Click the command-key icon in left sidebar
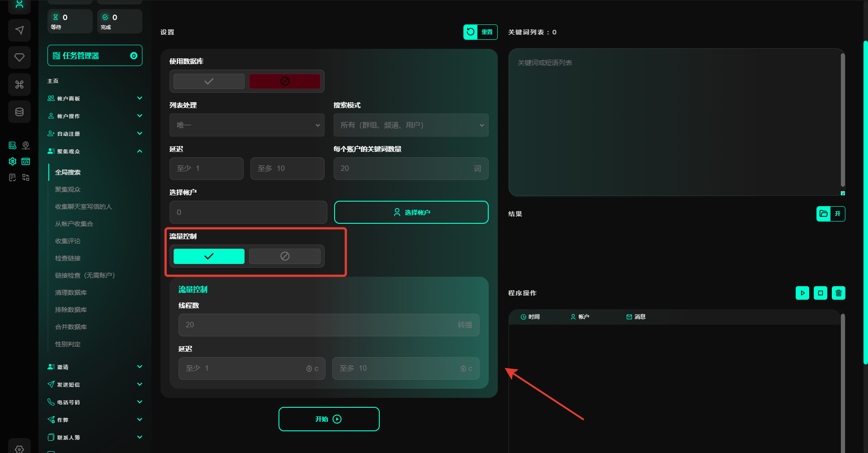Screen dimensions: 868x453 click(19, 85)
